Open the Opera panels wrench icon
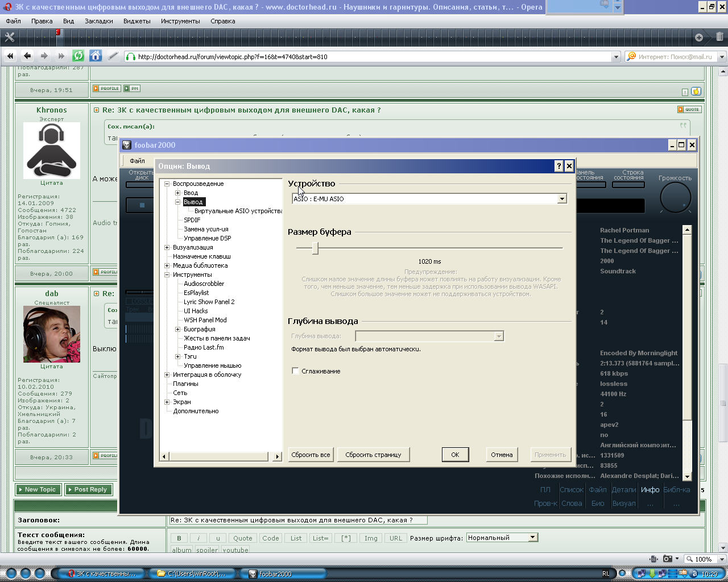 point(9,37)
